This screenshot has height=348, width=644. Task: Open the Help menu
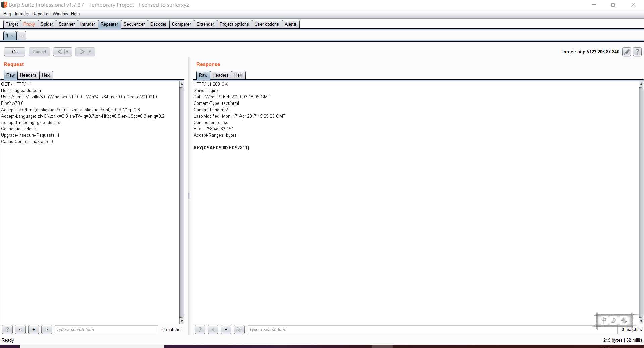(75, 14)
